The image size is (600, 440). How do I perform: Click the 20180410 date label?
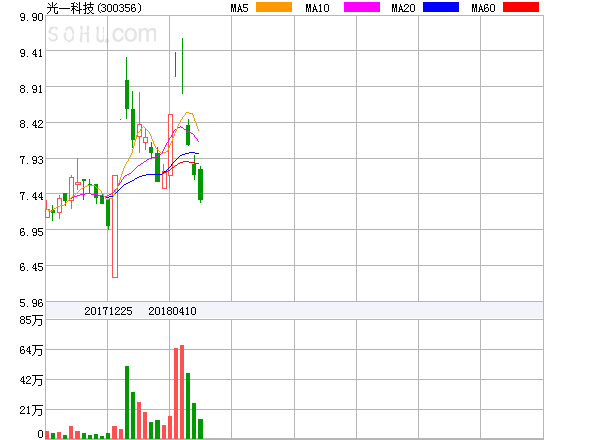tap(172, 311)
